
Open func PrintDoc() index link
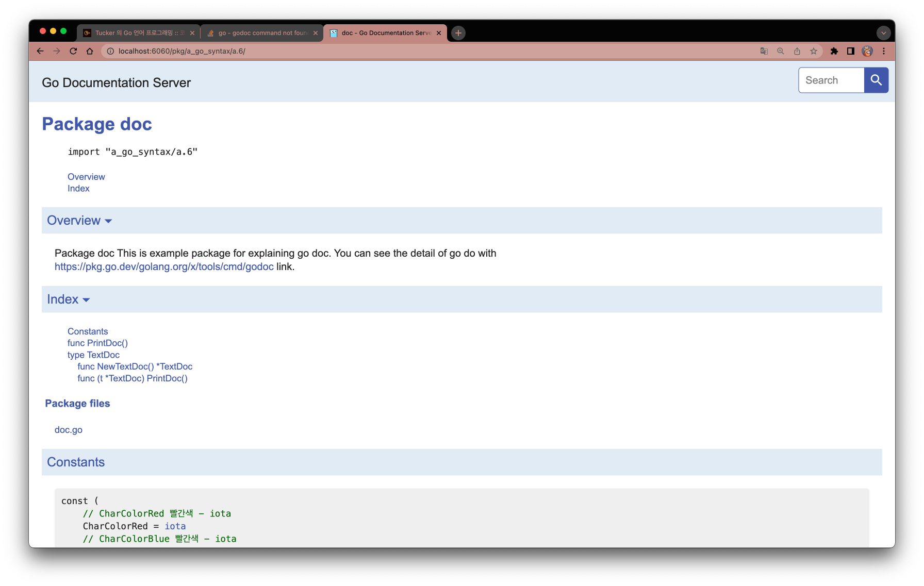[x=97, y=343]
